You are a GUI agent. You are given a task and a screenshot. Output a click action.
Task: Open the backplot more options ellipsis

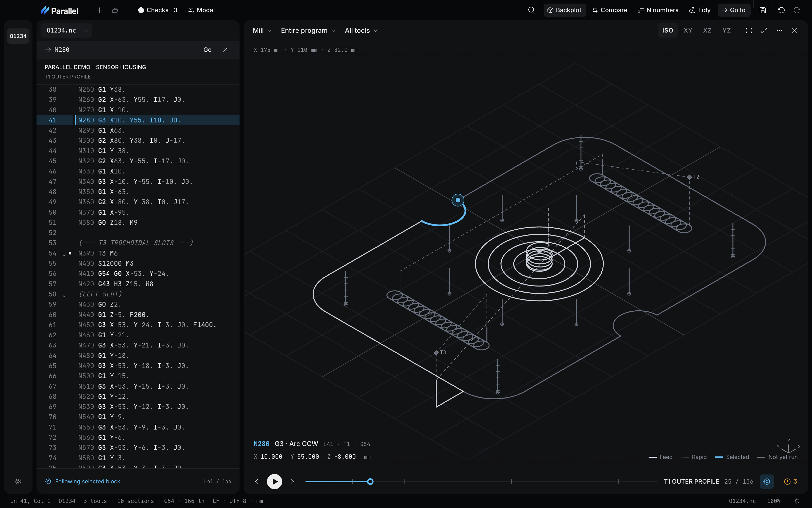pos(780,30)
